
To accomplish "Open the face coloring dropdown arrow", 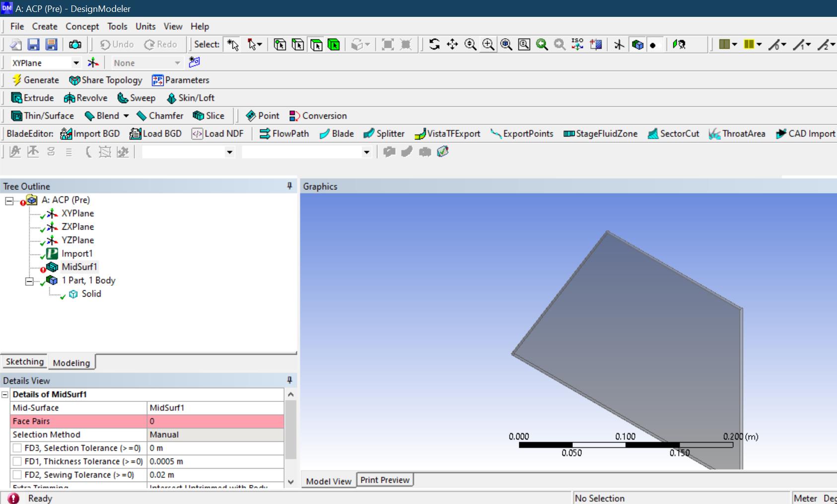I will [x=735, y=45].
